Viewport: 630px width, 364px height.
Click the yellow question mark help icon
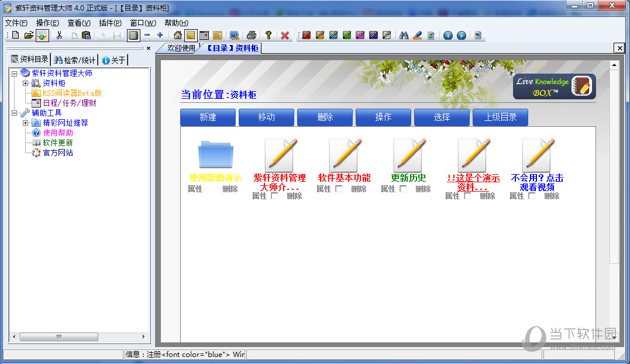(268, 35)
